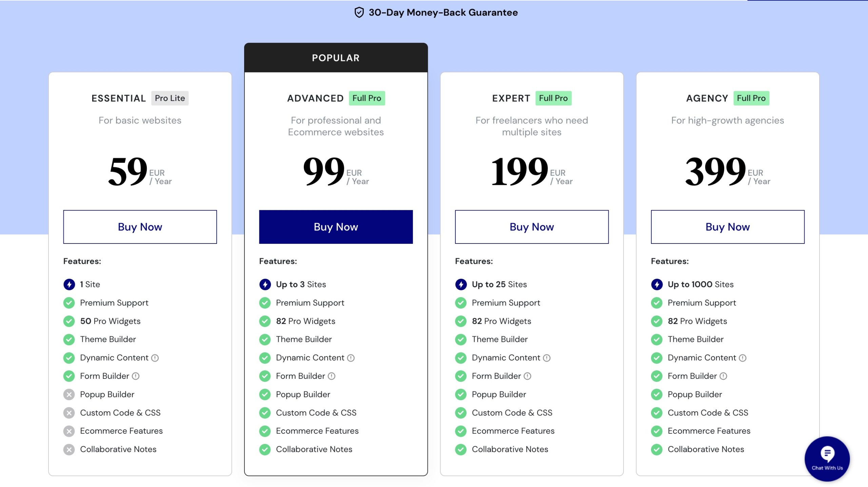Click the Full Pro badge on Advanced

pyautogui.click(x=367, y=98)
